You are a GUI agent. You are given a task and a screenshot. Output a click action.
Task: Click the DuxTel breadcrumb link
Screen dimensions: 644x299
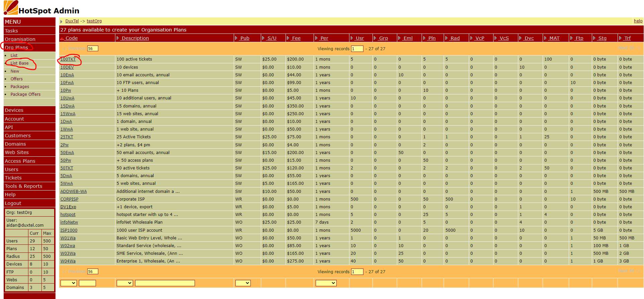click(x=72, y=21)
